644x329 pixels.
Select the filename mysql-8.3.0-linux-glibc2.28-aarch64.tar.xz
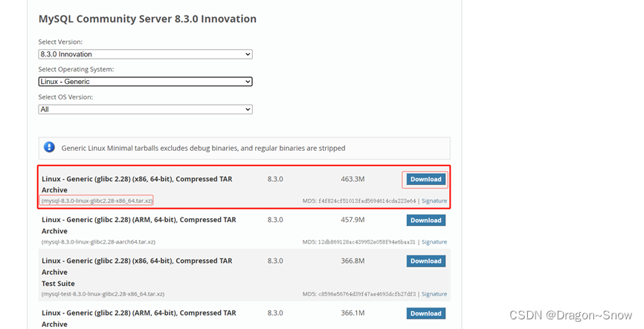click(99, 242)
